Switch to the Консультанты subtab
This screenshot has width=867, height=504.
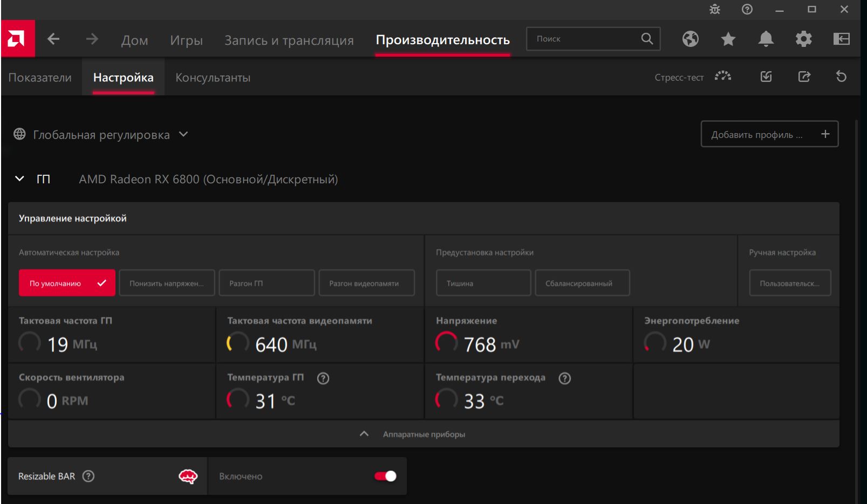click(213, 77)
